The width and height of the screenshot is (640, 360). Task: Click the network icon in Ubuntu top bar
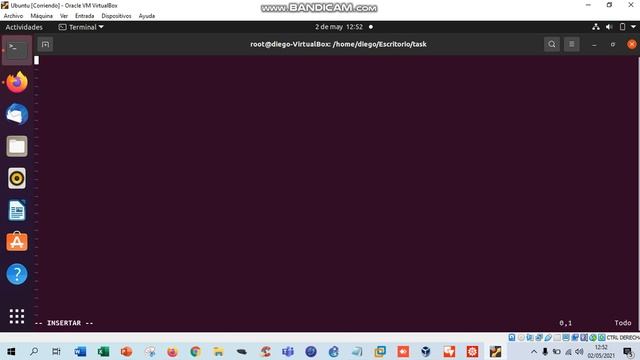[596, 27]
